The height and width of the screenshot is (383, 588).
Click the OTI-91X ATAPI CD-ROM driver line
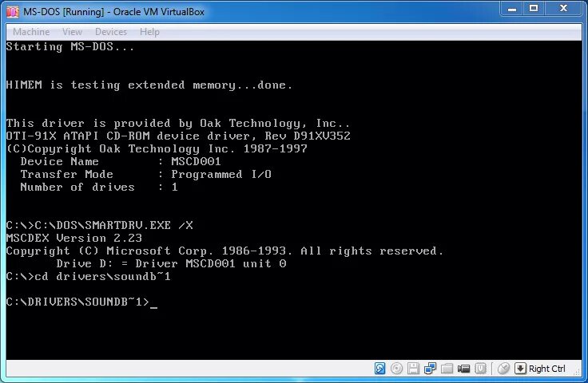coord(178,136)
